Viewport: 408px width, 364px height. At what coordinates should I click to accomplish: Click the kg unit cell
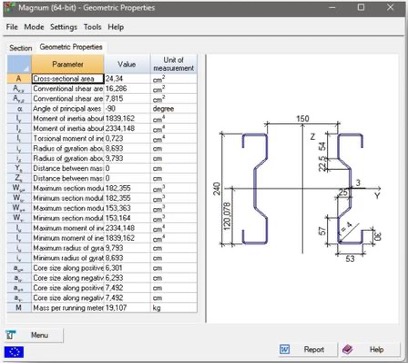tap(174, 308)
